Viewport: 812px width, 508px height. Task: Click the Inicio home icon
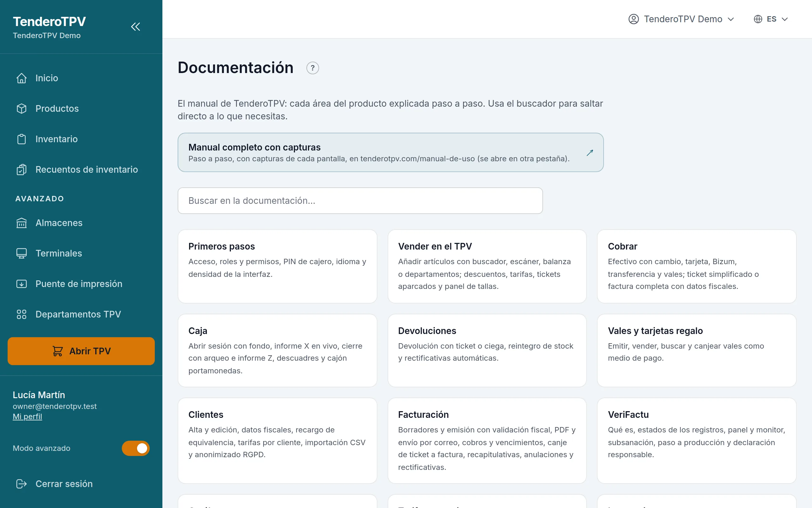coord(22,78)
